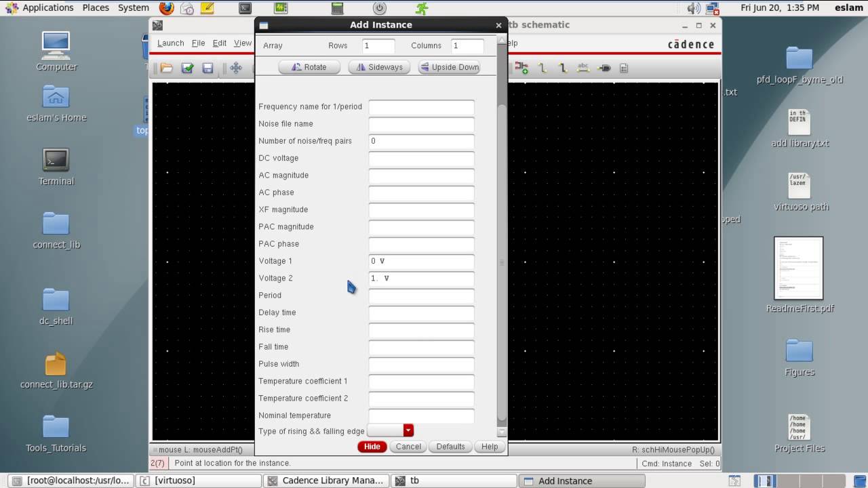Click the Upside Down button
Screen dimensions: 868x488
tap(449, 67)
